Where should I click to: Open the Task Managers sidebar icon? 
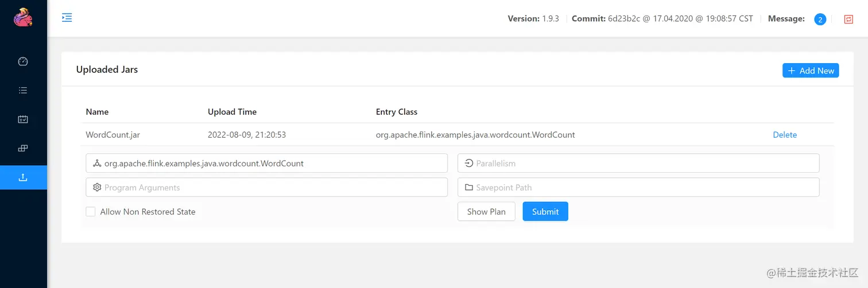coord(23,119)
